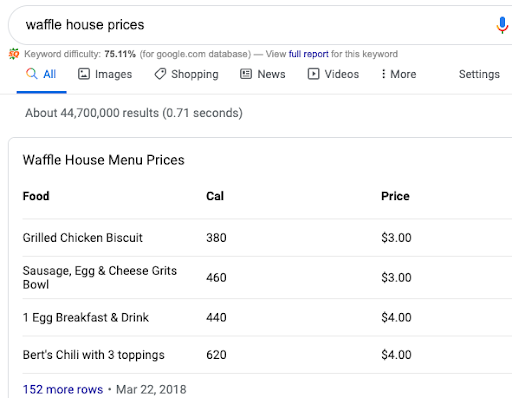Select the Grilled Chicken Biscuit row

pos(267,238)
